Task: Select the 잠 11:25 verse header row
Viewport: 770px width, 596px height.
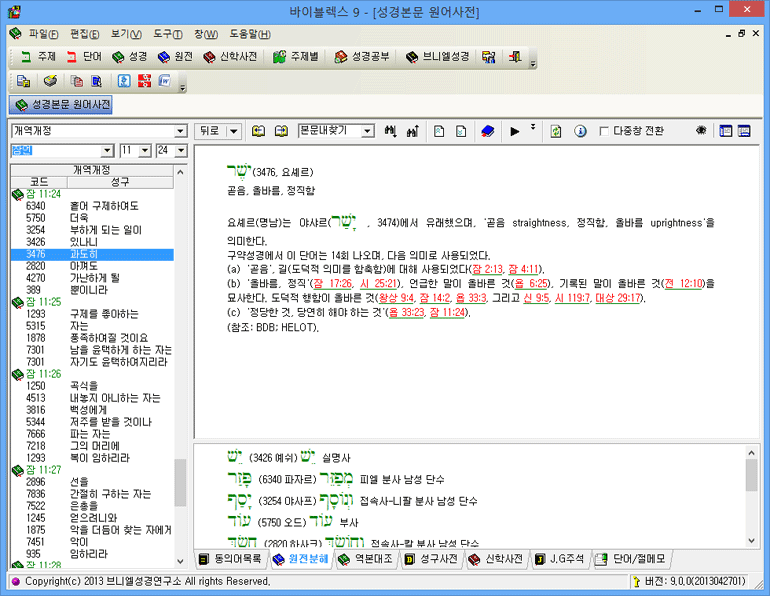Action: pyautogui.click(x=92, y=302)
